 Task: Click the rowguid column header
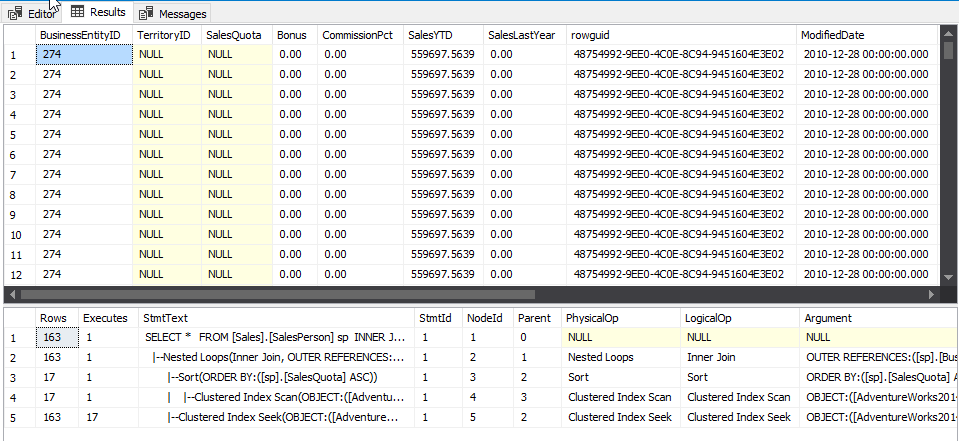click(x=681, y=35)
